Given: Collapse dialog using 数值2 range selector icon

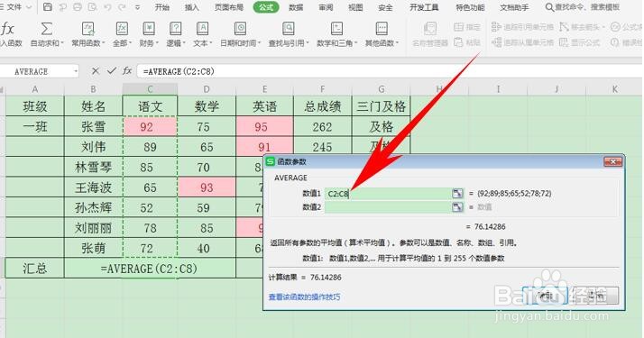Looking at the screenshot, I should pos(457,207).
